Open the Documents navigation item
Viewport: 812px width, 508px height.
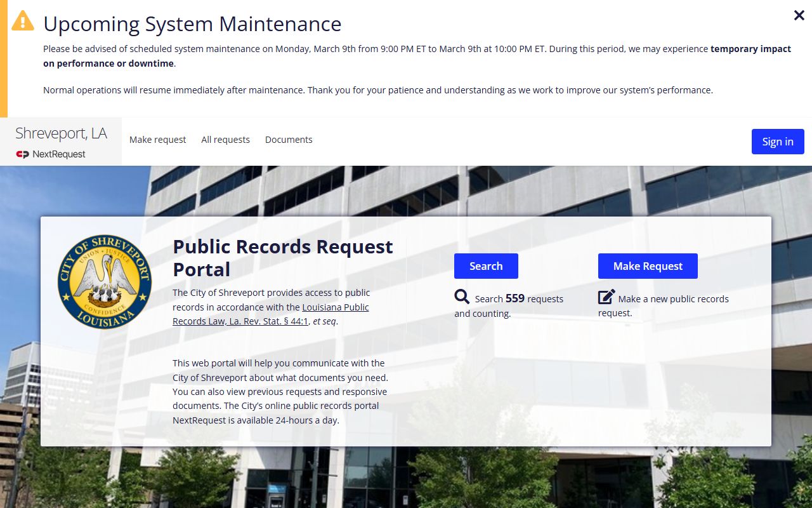point(289,140)
